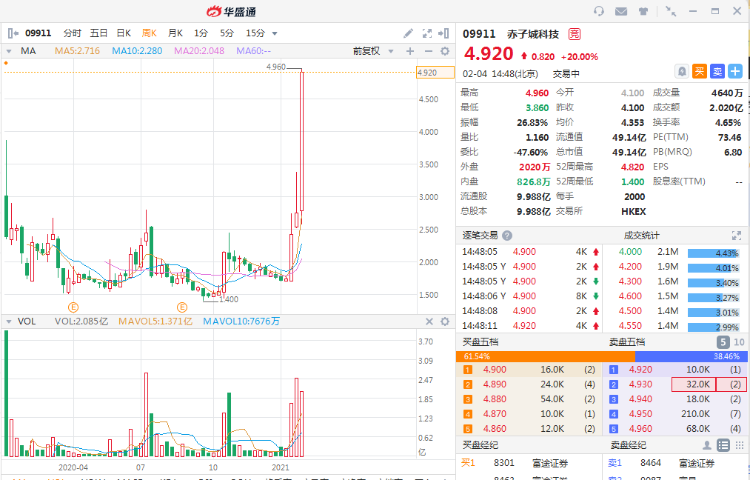Click the 买盘五档 header
This screenshot has height=480, width=750.
point(480,342)
